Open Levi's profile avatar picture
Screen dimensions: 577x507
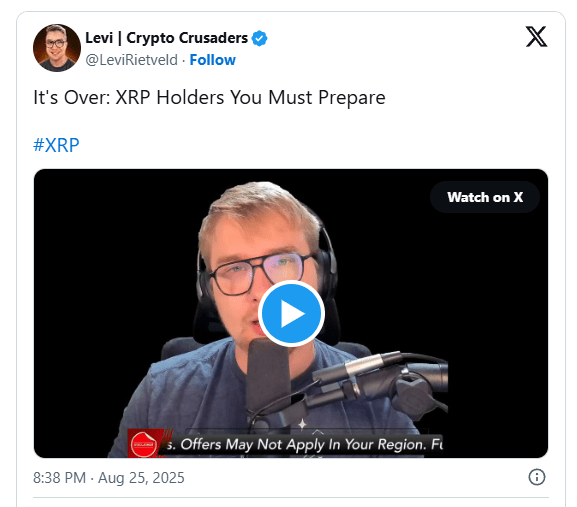(57, 48)
